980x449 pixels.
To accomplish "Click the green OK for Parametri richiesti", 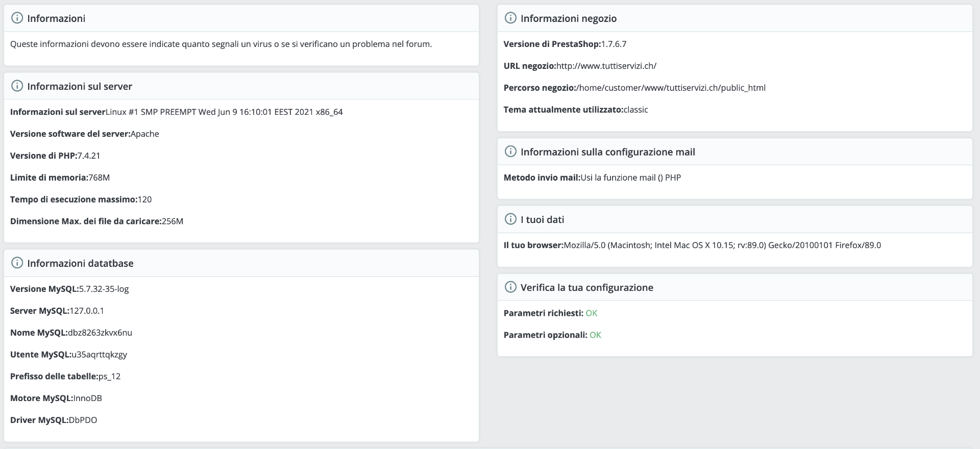I will pyautogui.click(x=591, y=313).
